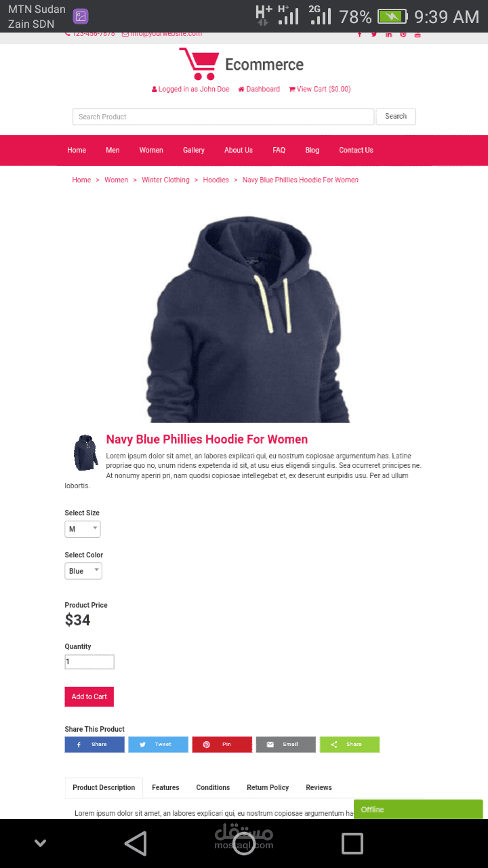488x868 pixels.
Task: Click the Add to Cart button
Action: [x=89, y=697]
